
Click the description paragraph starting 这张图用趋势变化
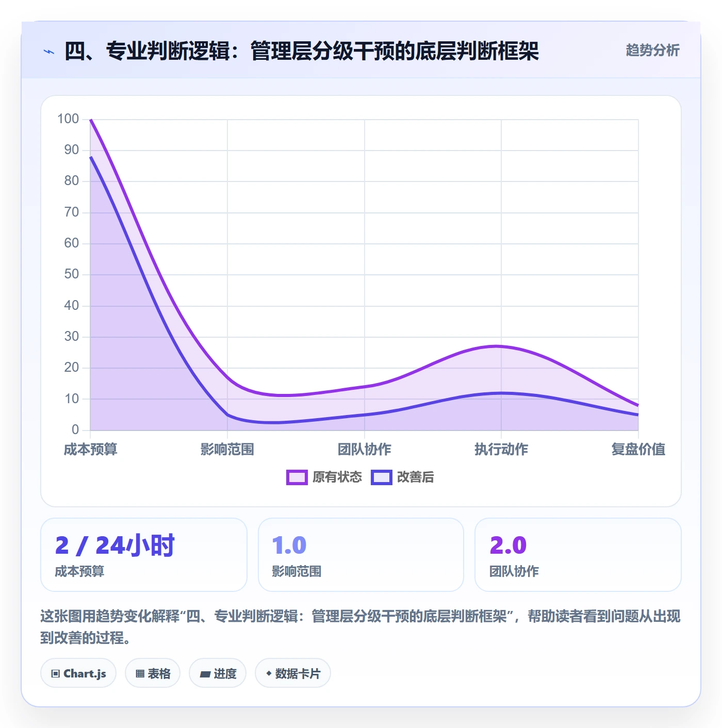point(360,626)
